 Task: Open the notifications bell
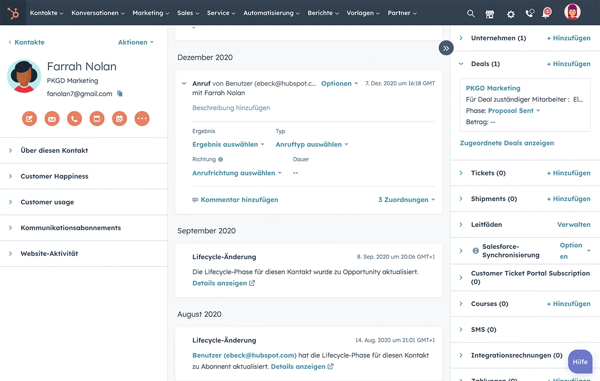546,13
